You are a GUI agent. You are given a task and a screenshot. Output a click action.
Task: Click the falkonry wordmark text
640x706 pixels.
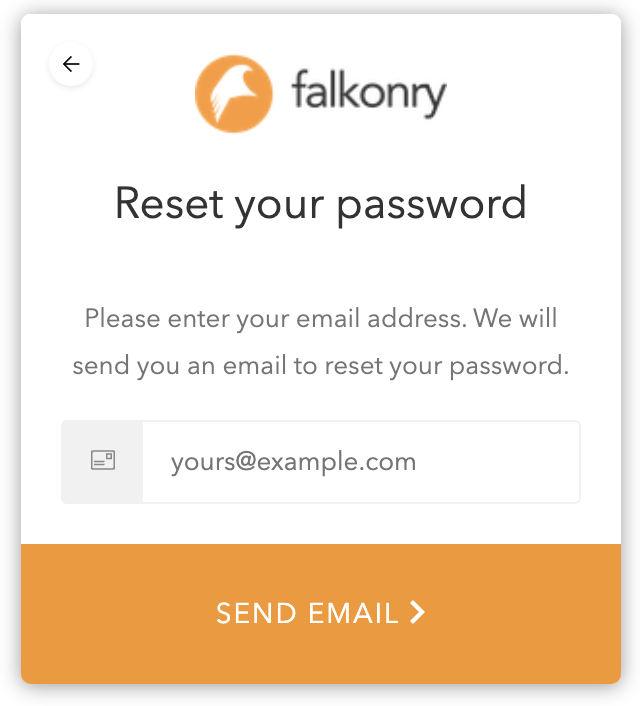[369, 94]
